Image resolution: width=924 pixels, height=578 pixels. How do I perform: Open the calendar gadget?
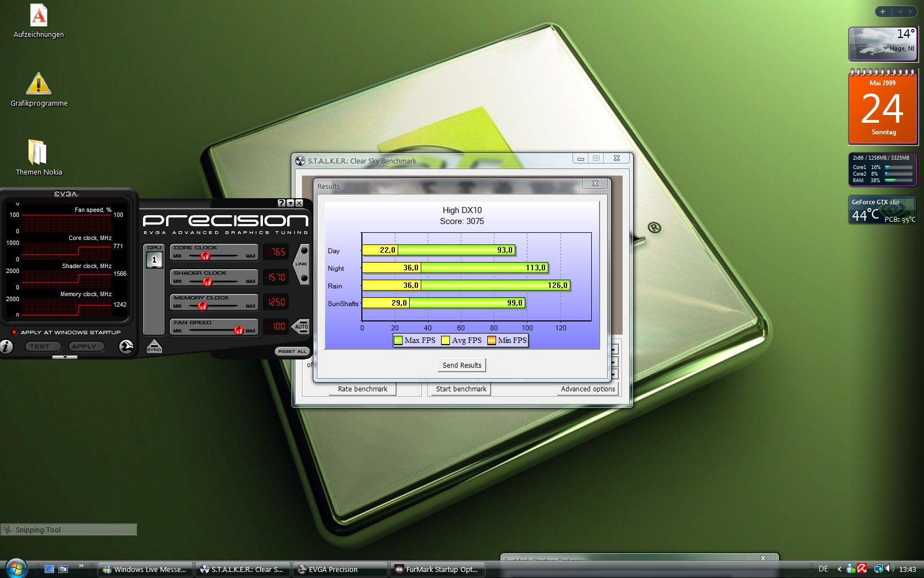click(883, 107)
